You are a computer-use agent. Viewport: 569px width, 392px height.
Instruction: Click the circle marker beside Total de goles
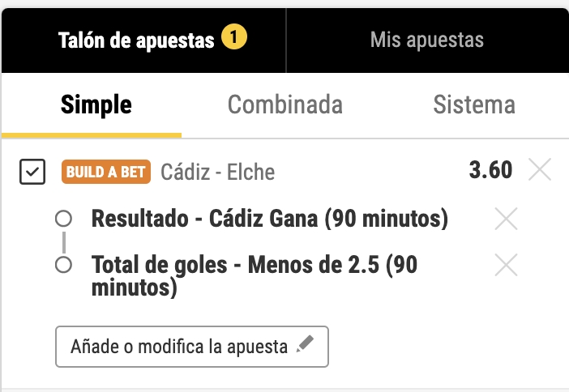coord(63,265)
